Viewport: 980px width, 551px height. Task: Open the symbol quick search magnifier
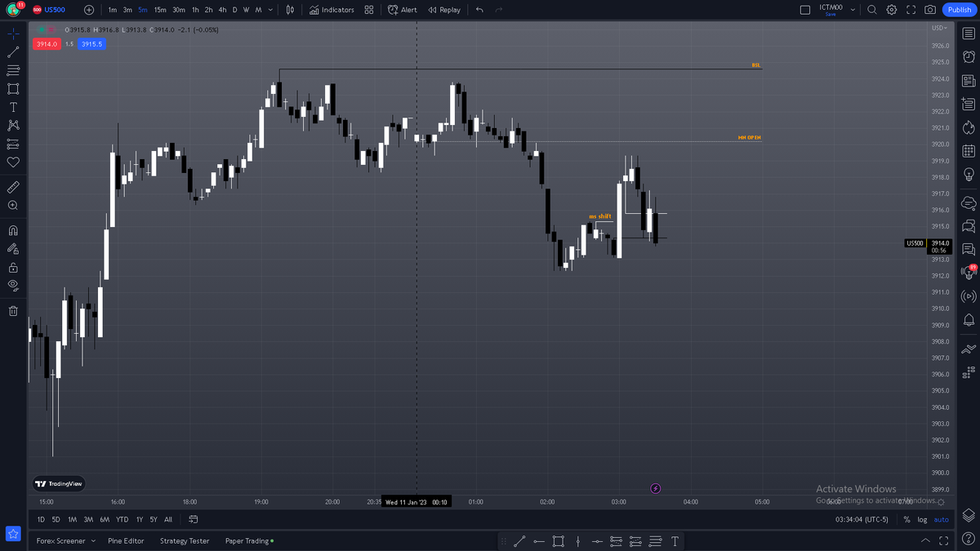[x=872, y=10]
